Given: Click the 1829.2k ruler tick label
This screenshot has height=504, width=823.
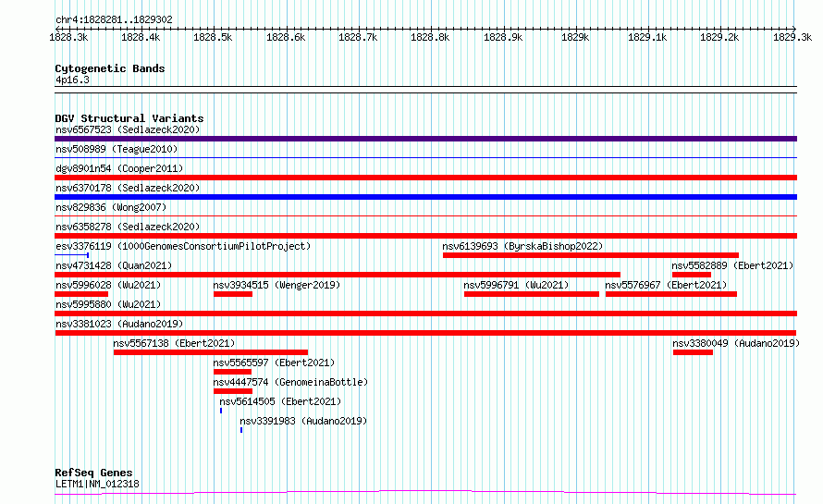Looking at the screenshot, I should pyautogui.click(x=719, y=37).
